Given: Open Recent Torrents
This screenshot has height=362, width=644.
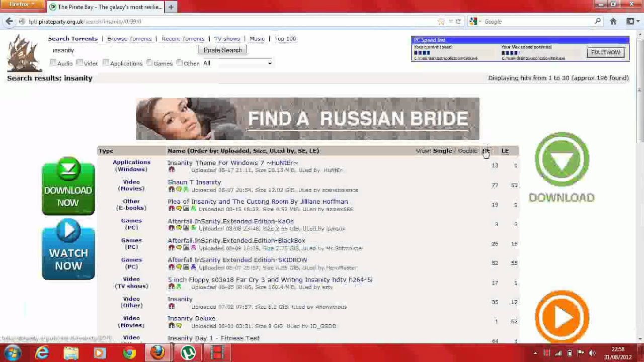Looking at the screenshot, I should [x=183, y=39].
